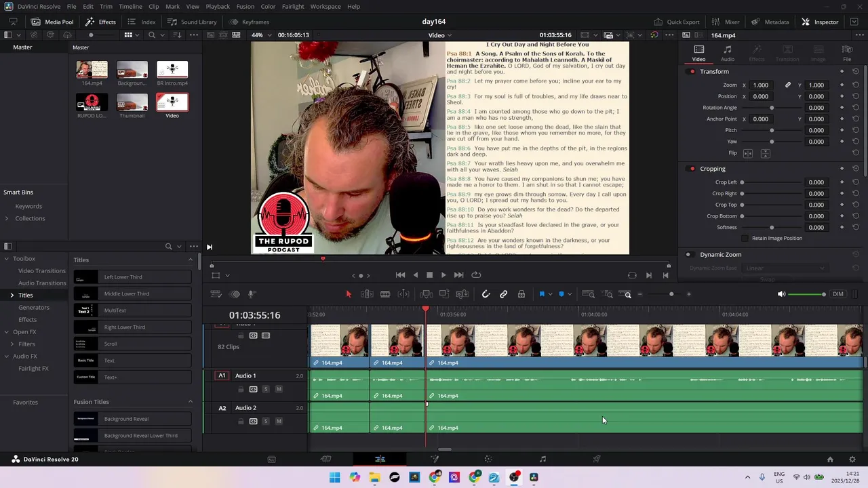Enable Retain Image Position checkbox
Image resolution: width=868 pixels, height=488 pixels.
[745, 239]
